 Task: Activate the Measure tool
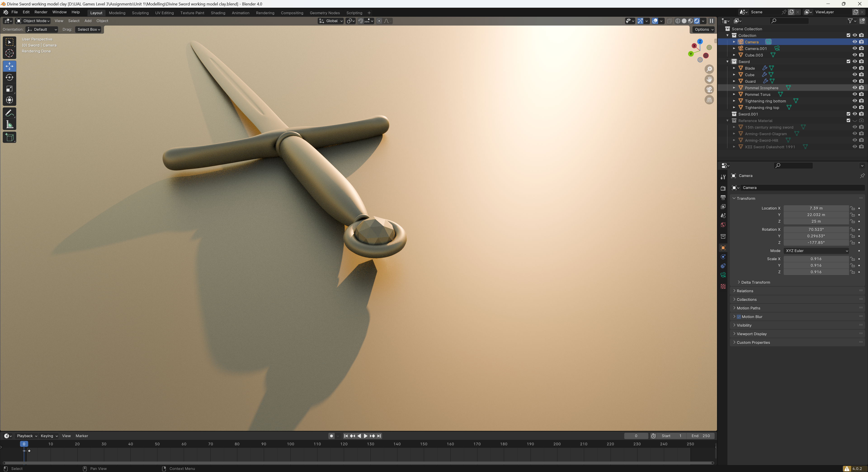[x=9, y=125]
